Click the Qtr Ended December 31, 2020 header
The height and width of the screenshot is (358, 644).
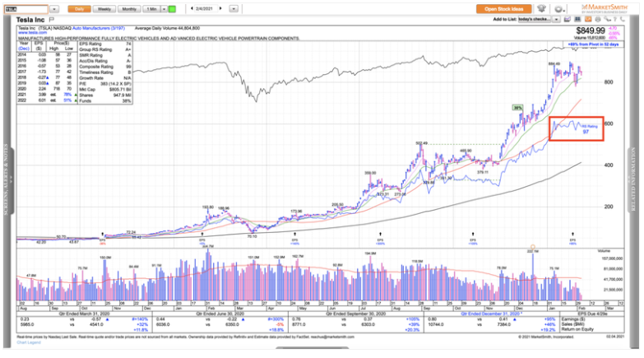click(489, 314)
